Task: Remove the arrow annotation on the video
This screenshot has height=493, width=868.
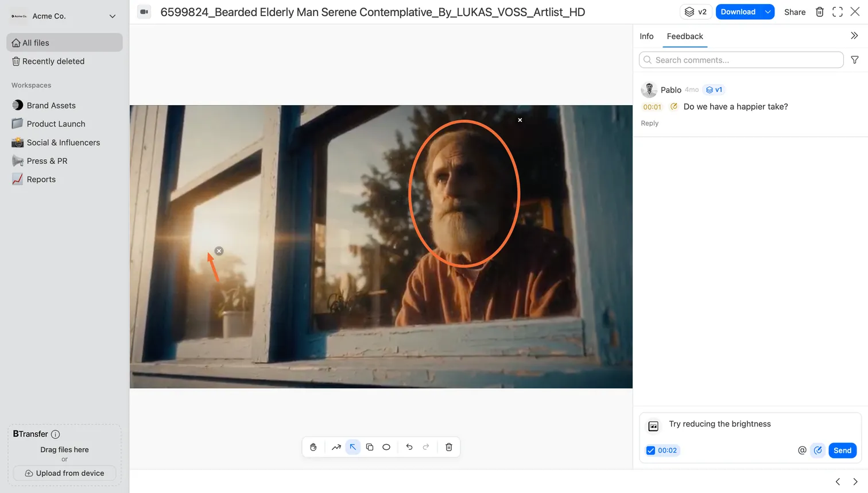Action: tap(219, 251)
